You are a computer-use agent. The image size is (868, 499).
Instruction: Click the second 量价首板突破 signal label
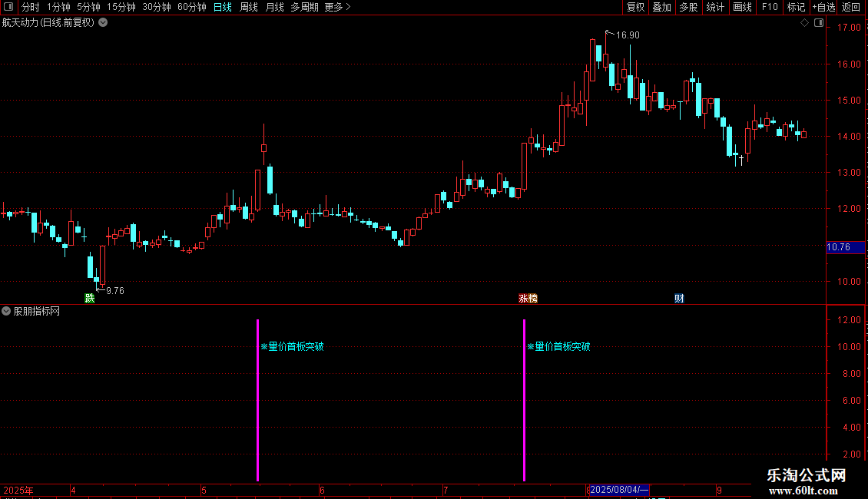(558, 347)
